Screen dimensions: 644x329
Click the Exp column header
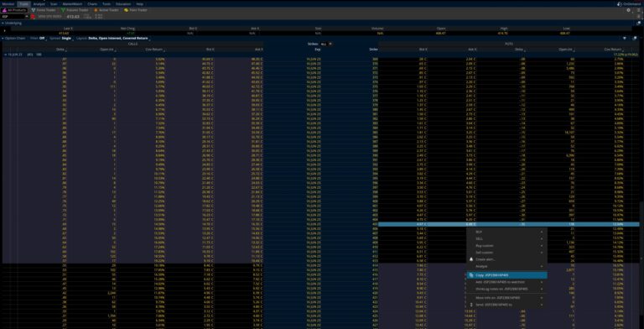pyautogui.click(x=318, y=50)
